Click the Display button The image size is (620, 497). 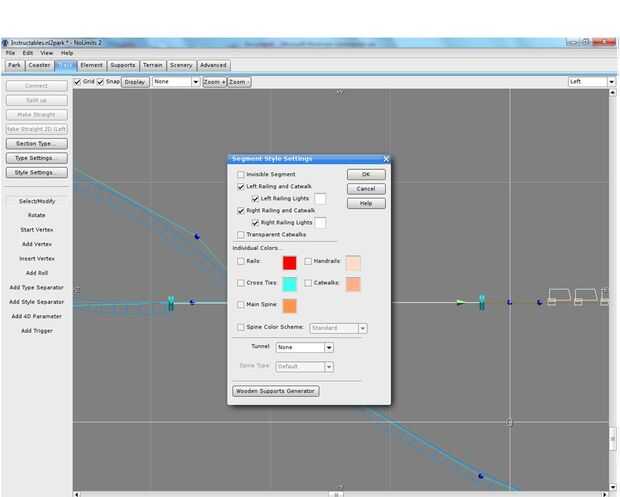[135, 82]
